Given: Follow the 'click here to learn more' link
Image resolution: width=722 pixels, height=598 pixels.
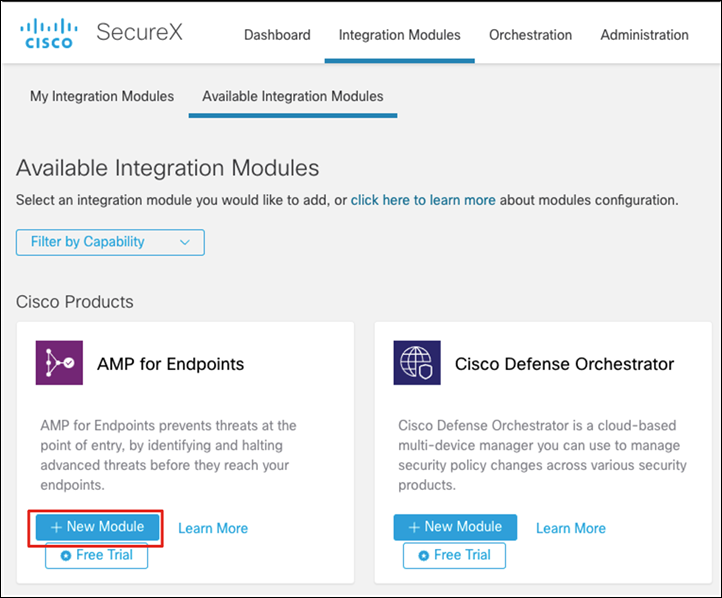Looking at the screenshot, I should coord(423,200).
